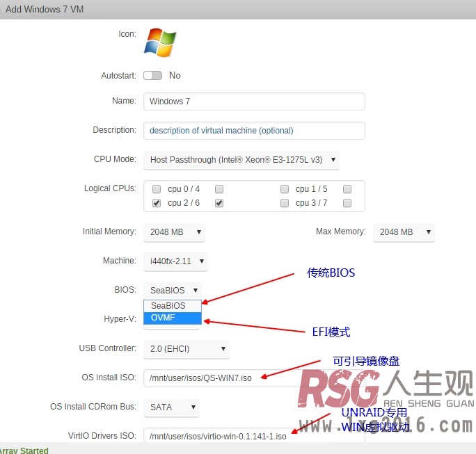Click the Add Windows 7 VM title
The image size is (476, 454).
45,9
